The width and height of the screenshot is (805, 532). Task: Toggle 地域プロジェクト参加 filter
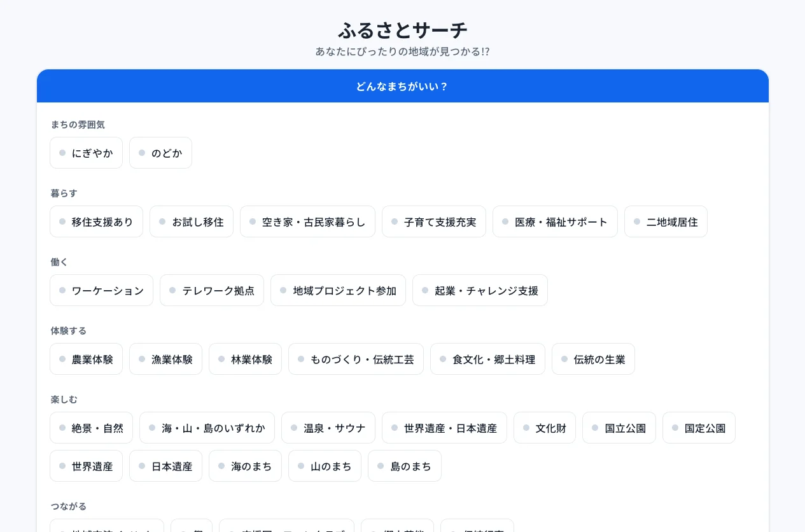pos(338,290)
